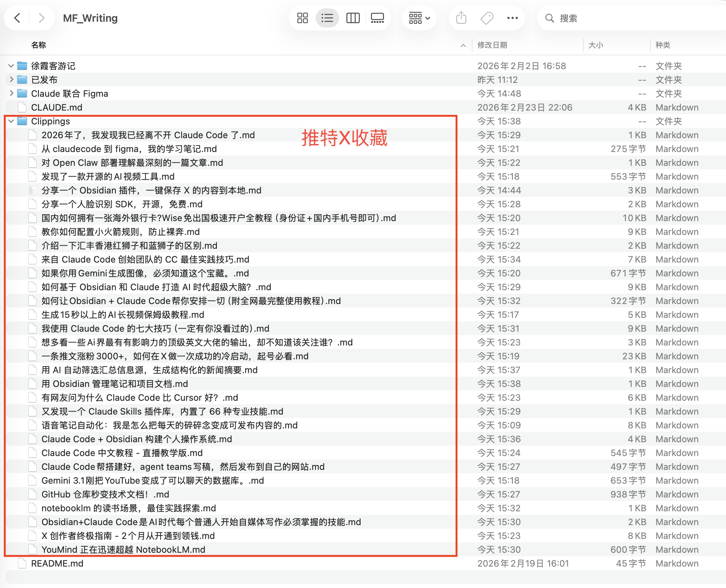
Task: Switch to column view
Action: [353, 18]
